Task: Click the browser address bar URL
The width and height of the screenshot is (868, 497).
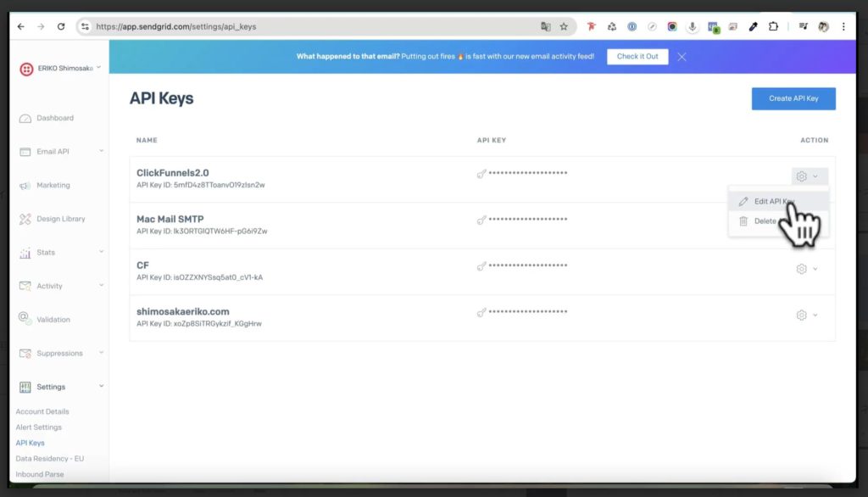Action: click(x=254, y=27)
